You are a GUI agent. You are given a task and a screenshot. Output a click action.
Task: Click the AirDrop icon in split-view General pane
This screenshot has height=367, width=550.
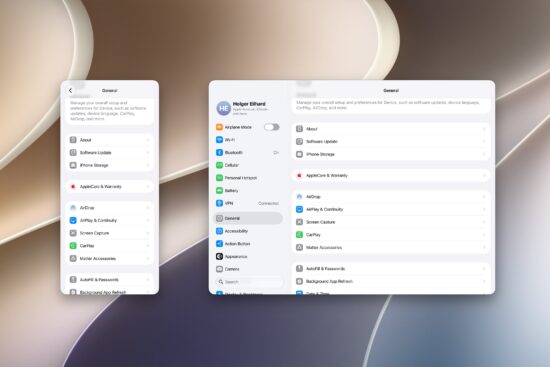[299, 196]
